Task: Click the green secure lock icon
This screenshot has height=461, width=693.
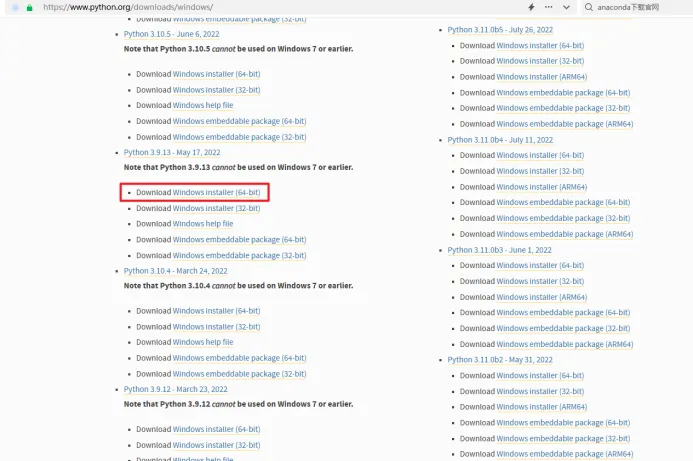Action: pos(30,8)
